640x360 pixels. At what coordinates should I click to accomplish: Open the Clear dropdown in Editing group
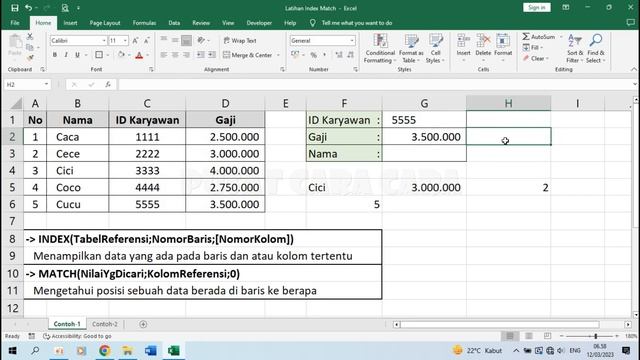536,58
